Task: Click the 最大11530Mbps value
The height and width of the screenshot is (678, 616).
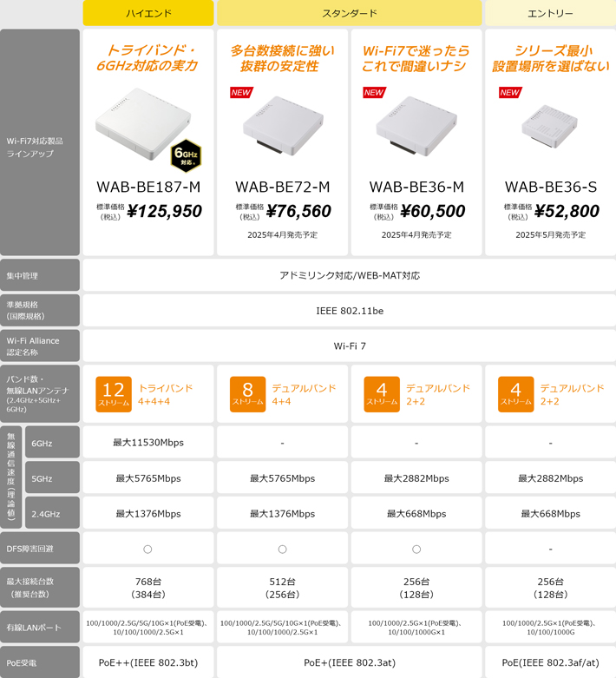Action: (148, 443)
